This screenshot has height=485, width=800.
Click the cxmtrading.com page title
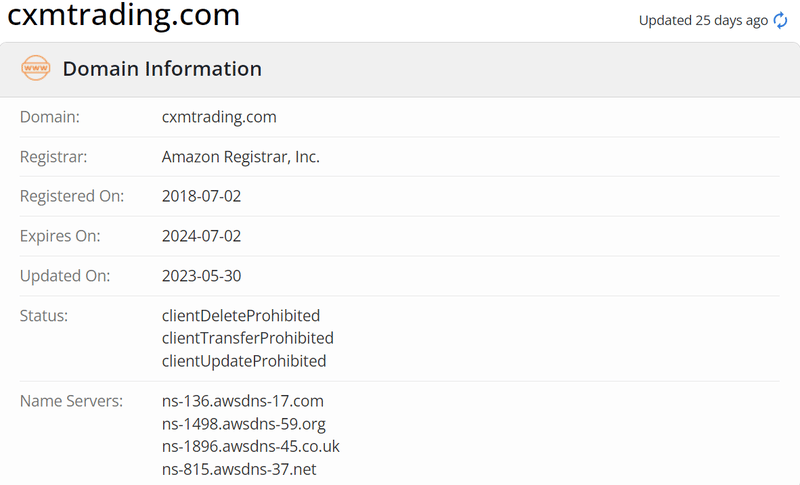(x=123, y=15)
